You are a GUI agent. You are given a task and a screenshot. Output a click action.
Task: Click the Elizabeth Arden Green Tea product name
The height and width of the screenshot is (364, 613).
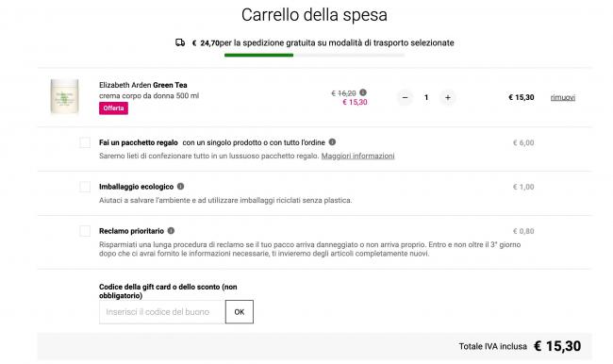click(143, 85)
